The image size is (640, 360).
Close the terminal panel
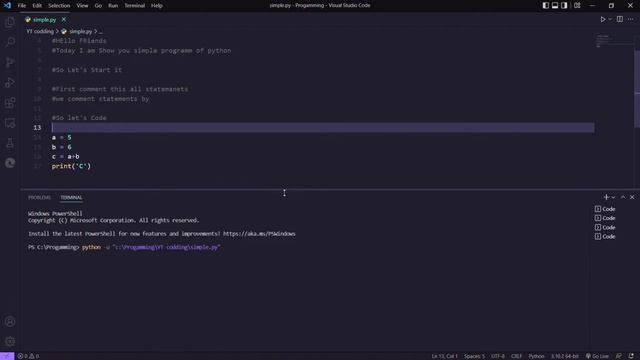(x=632, y=197)
